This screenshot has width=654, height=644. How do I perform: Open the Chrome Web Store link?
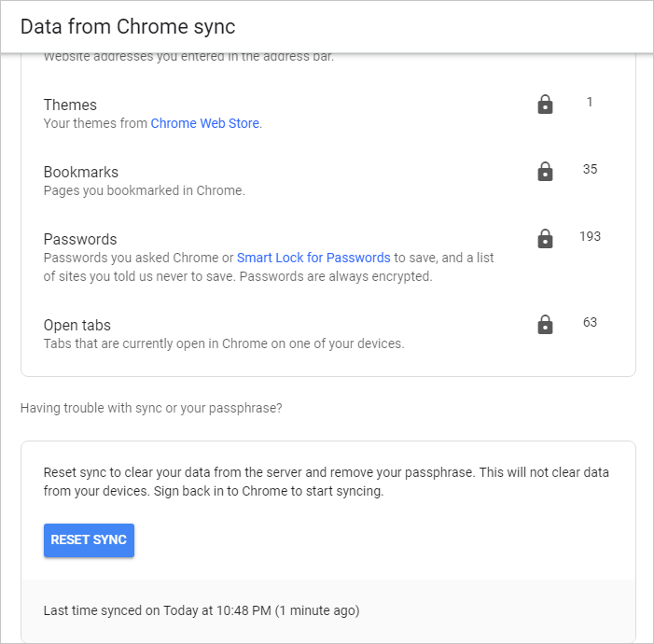204,123
